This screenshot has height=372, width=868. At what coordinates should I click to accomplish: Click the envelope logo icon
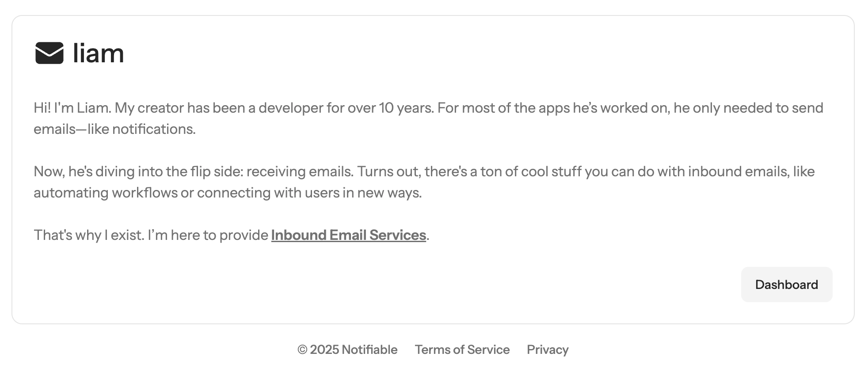click(49, 53)
